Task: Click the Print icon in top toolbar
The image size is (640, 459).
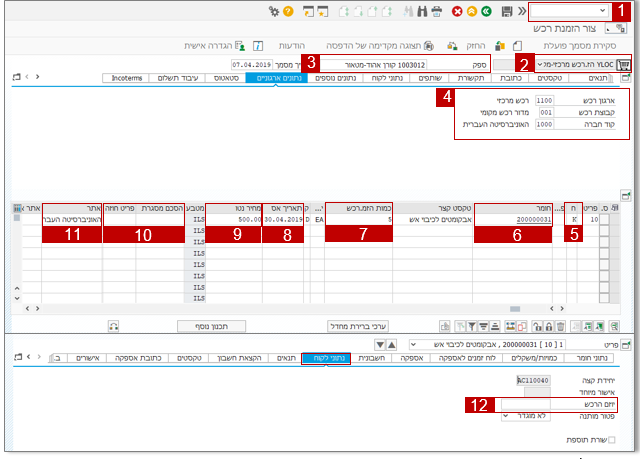Action: [x=436, y=11]
